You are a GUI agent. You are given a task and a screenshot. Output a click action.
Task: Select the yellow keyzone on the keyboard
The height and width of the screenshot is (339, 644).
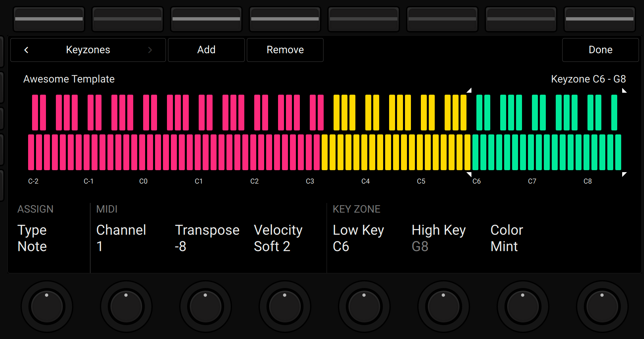[x=397, y=152]
